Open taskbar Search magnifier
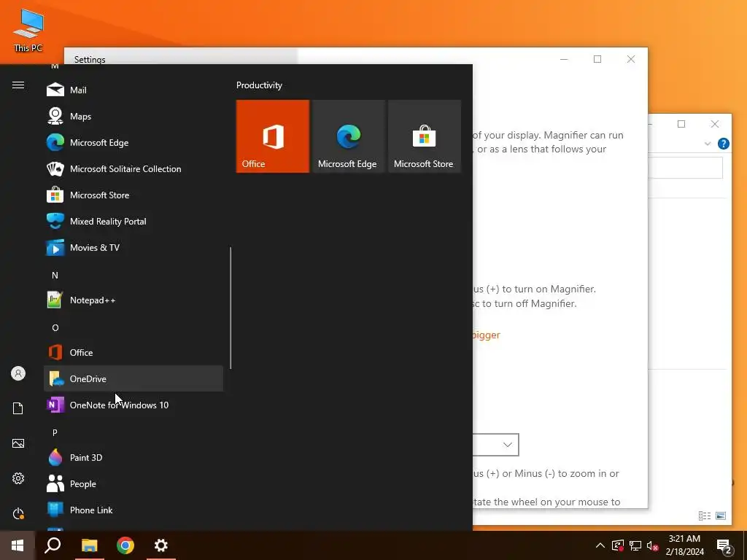Screen dimensions: 747x560 pyautogui.click(x=53, y=545)
